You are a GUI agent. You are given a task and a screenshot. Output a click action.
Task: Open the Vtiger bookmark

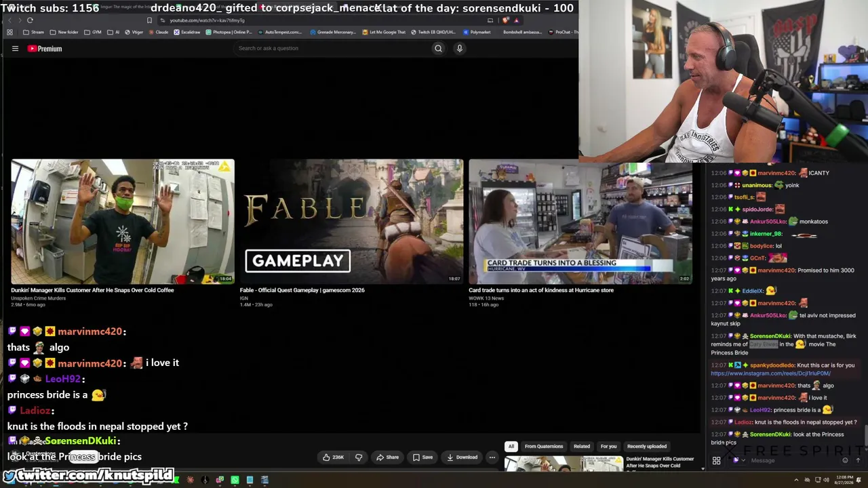point(134,32)
